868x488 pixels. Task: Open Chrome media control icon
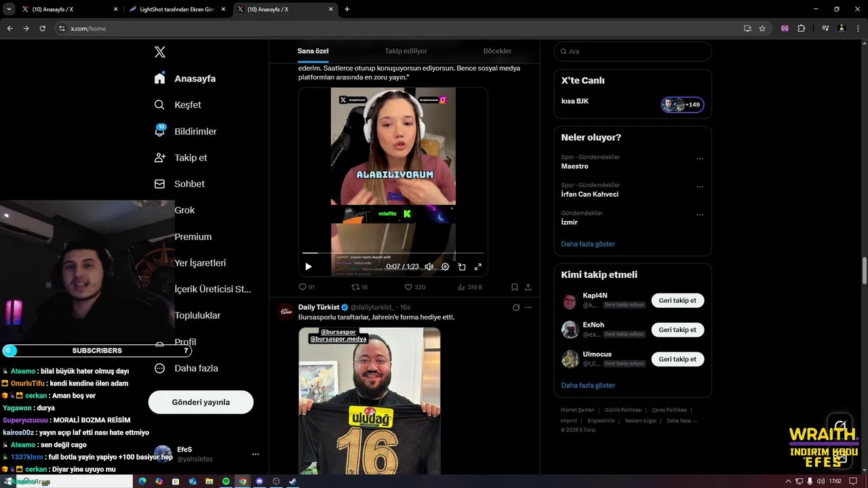[825, 28]
